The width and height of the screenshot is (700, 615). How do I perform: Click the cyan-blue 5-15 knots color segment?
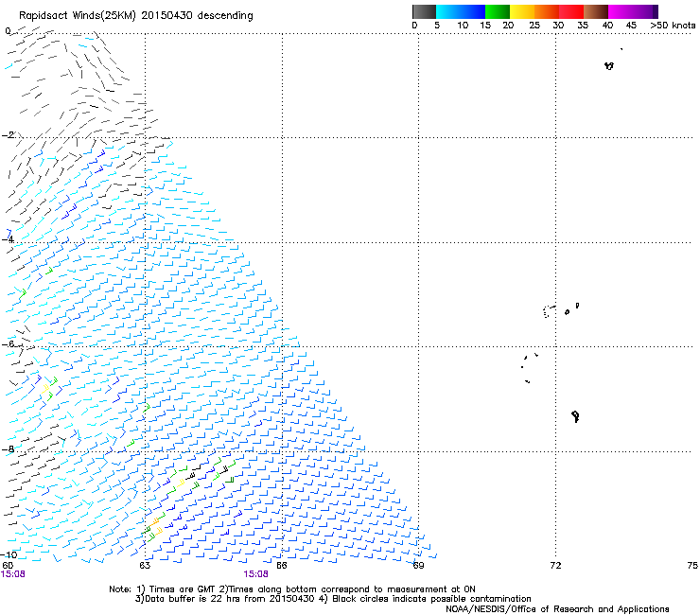coord(461,11)
